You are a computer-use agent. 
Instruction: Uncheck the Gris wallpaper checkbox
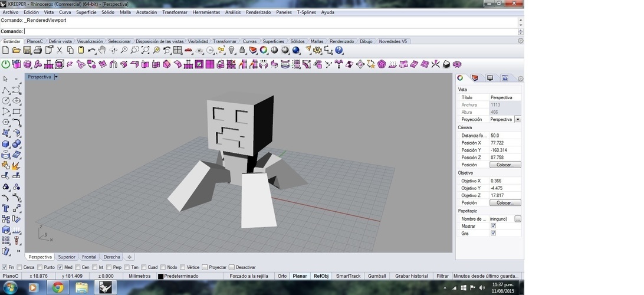point(493,233)
